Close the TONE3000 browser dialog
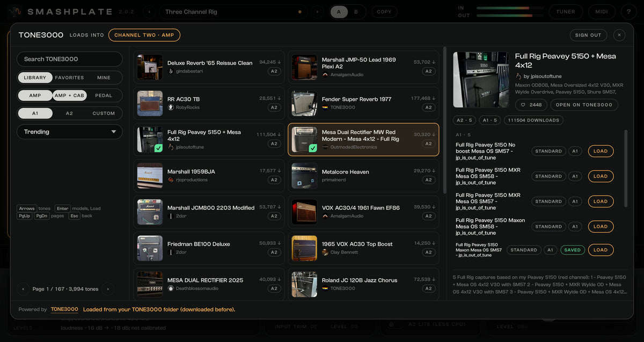Viewport: 644px width, 342px height. pos(619,35)
